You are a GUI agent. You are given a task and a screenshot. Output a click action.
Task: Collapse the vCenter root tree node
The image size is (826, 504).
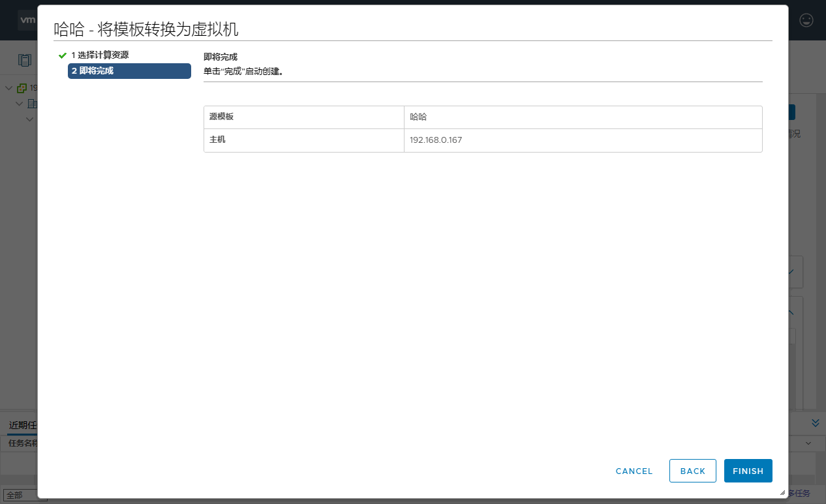(8, 88)
